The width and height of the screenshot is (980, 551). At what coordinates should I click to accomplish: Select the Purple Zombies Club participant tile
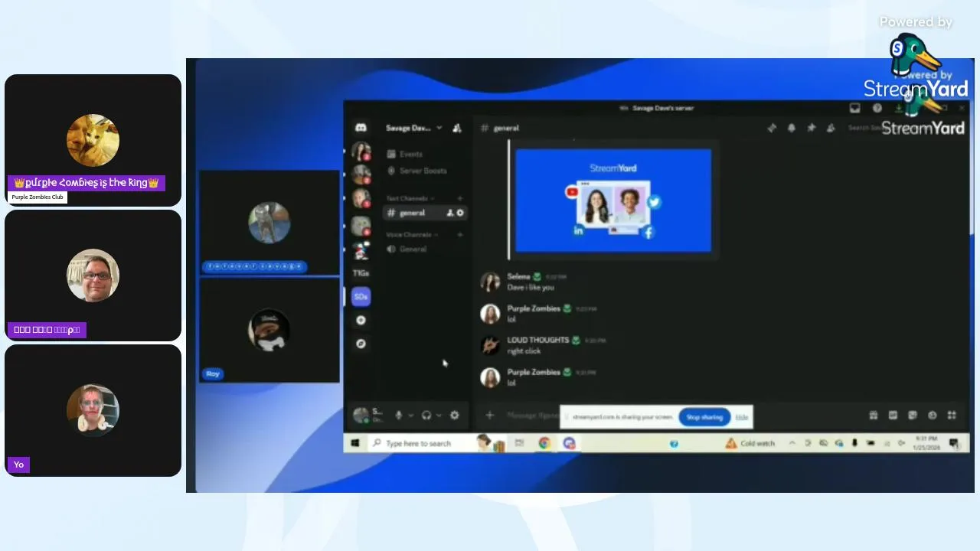click(93, 140)
